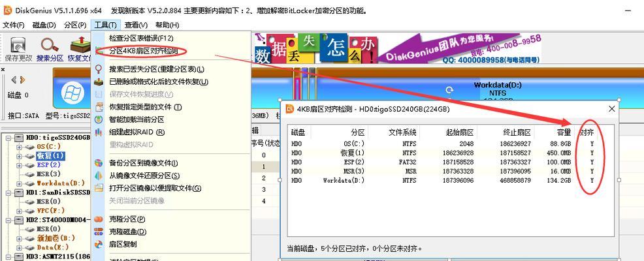Collapse the HD2:ST4000DM004 tree node

click(x=8, y=220)
